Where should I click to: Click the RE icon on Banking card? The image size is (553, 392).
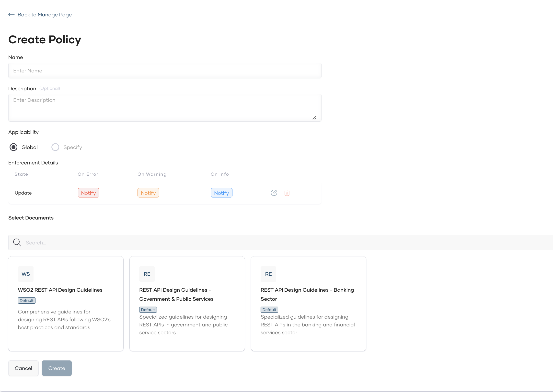coord(268,274)
